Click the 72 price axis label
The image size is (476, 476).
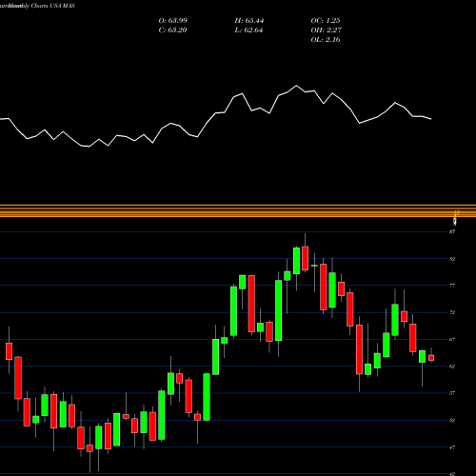(452, 312)
